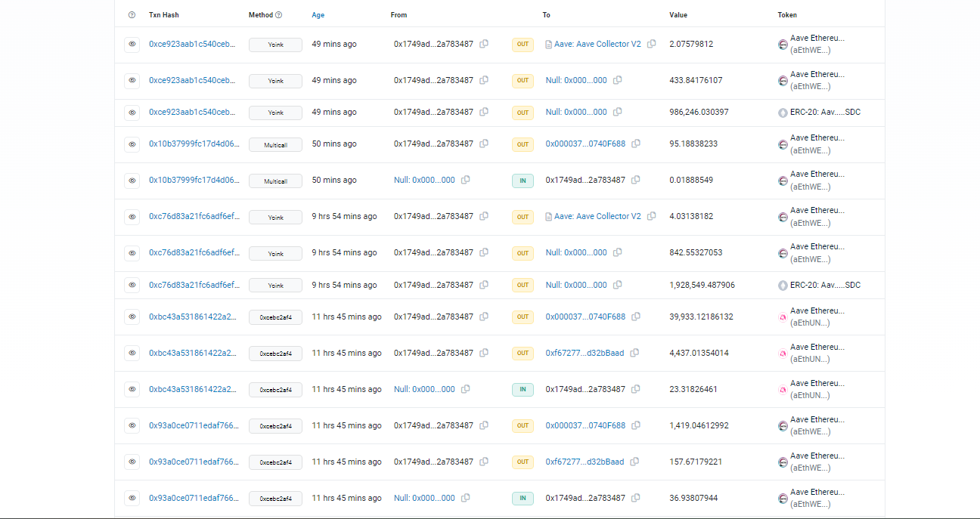
Task: Click the IN badge in the 23.31826461 row
Action: [x=523, y=390]
